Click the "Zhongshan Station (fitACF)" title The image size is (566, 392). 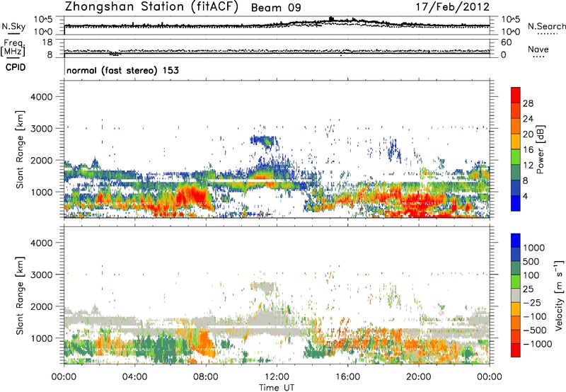[151, 7]
